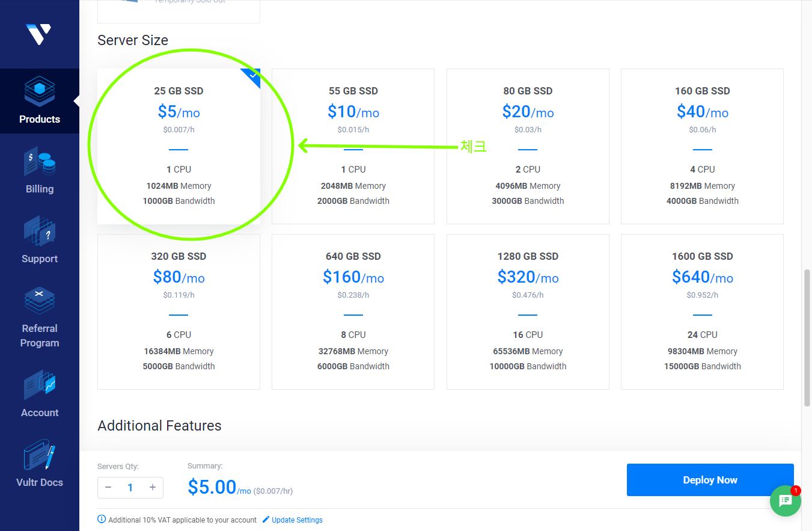
Task: Open Referral Program icon
Action: tap(40, 301)
